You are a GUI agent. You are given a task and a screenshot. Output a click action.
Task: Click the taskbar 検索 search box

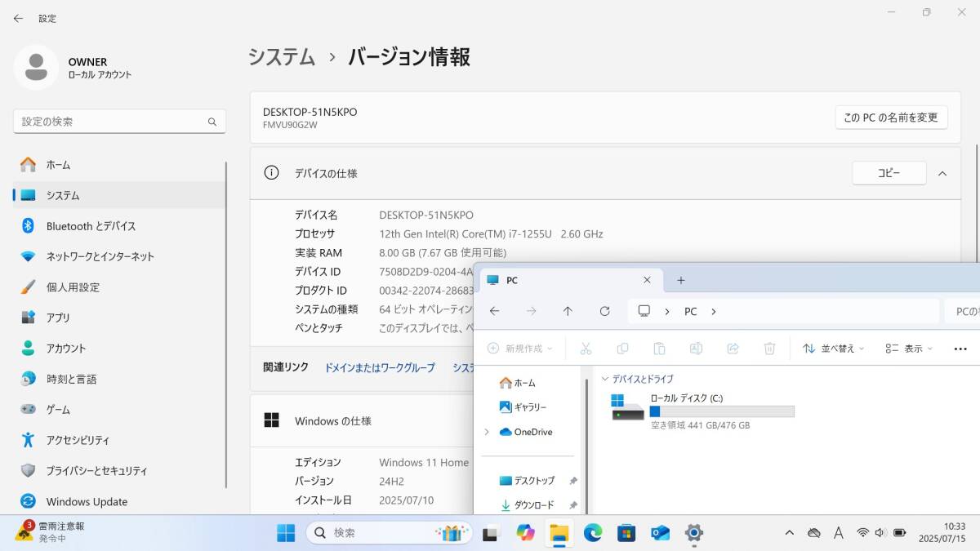coord(390,533)
